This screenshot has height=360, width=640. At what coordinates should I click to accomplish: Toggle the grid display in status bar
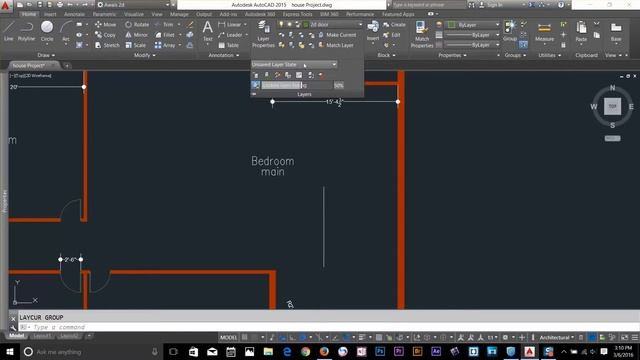click(x=244, y=338)
